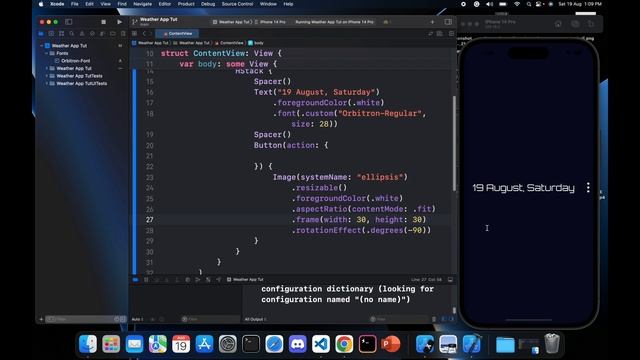Image resolution: width=640 pixels, height=360 pixels.
Task: Open Finder from the Dock
Action: 88,344
